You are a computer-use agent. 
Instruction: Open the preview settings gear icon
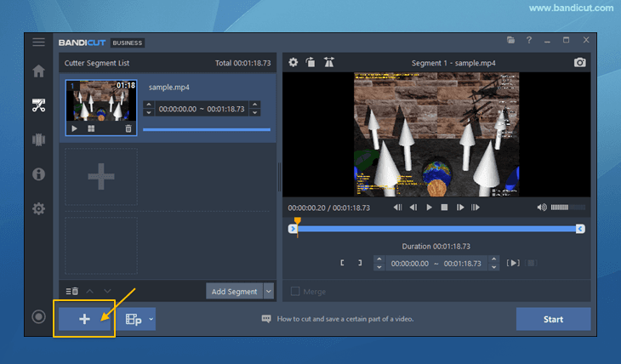pos(293,62)
